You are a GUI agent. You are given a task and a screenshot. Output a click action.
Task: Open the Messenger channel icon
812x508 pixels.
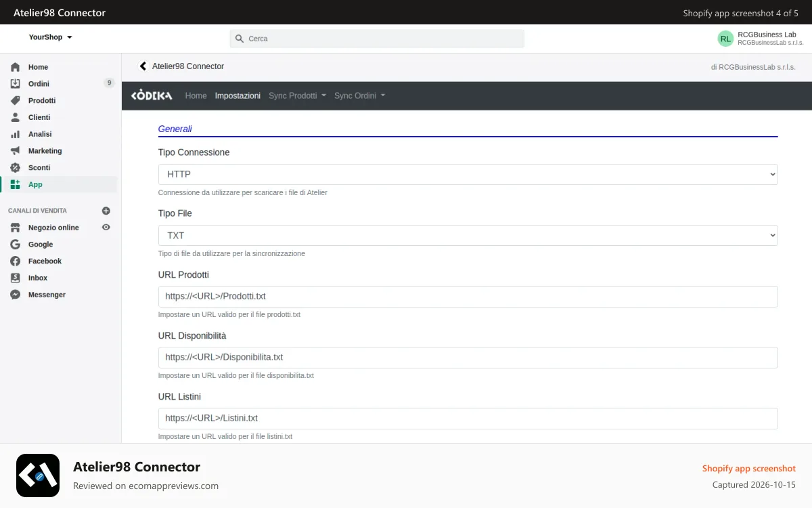click(x=15, y=295)
